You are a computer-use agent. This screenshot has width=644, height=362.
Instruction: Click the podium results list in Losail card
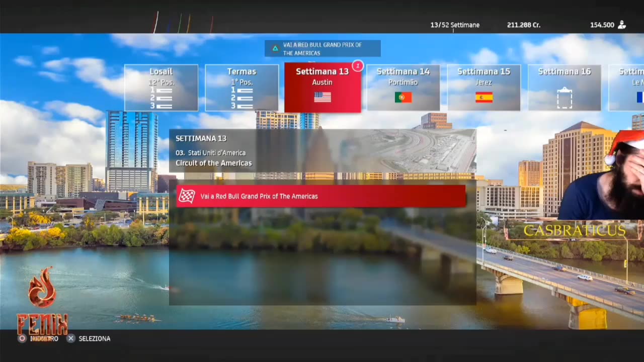pyautogui.click(x=161, y=98)
